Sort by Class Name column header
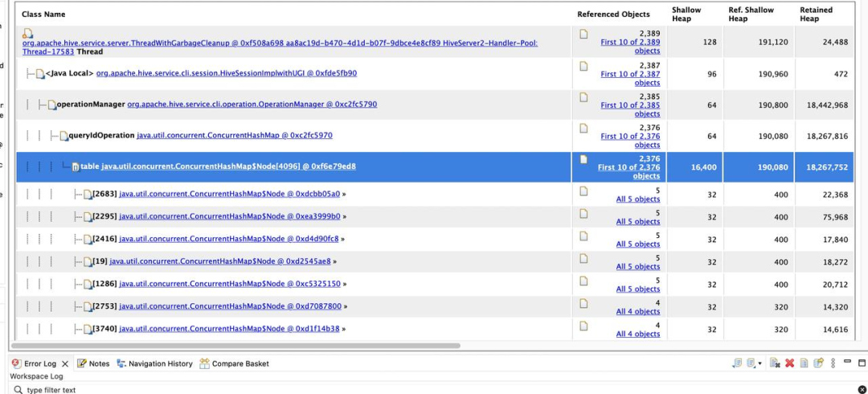The width and height of the screenshot is (868, 394). 43,14
